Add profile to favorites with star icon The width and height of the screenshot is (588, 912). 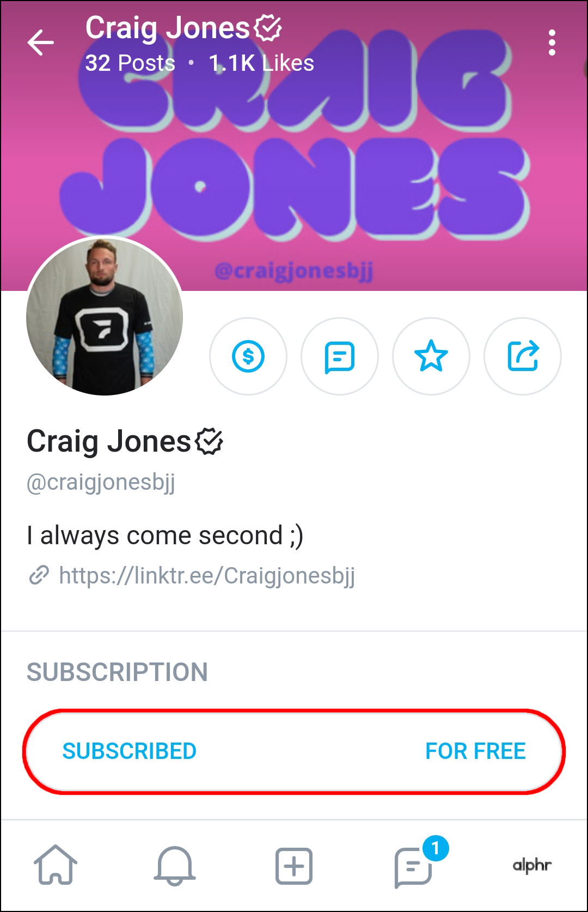[431, 356]
